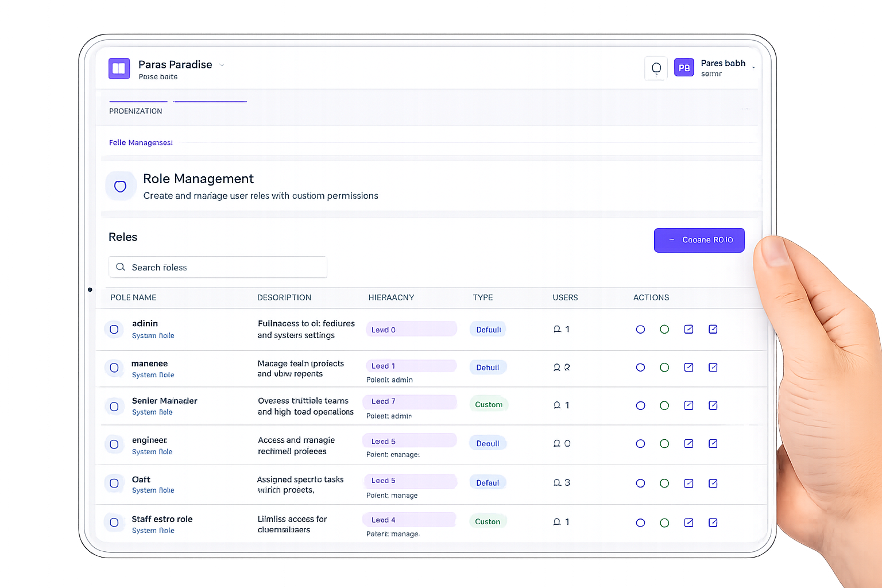882x588 pixels.
Task: Click the first square edit icon in manenee row
Action: coord(688,367)
